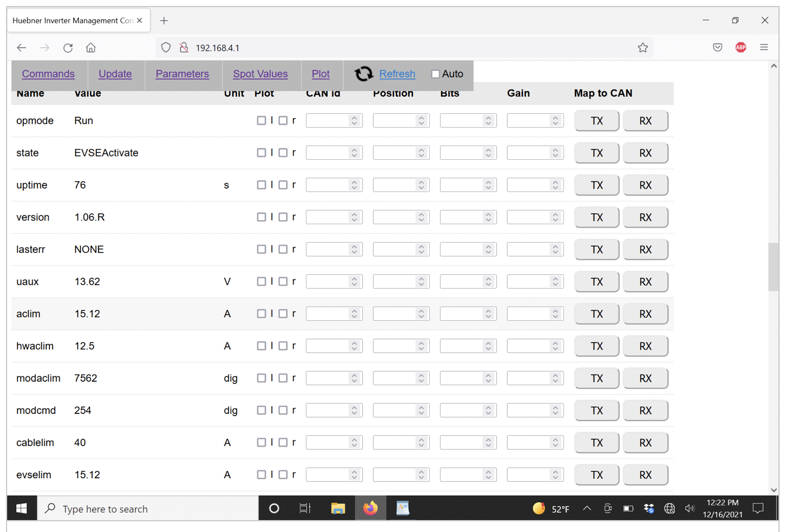Open Firefox application menu hamburger icon

pyautogui.click(x=764, y=48)
